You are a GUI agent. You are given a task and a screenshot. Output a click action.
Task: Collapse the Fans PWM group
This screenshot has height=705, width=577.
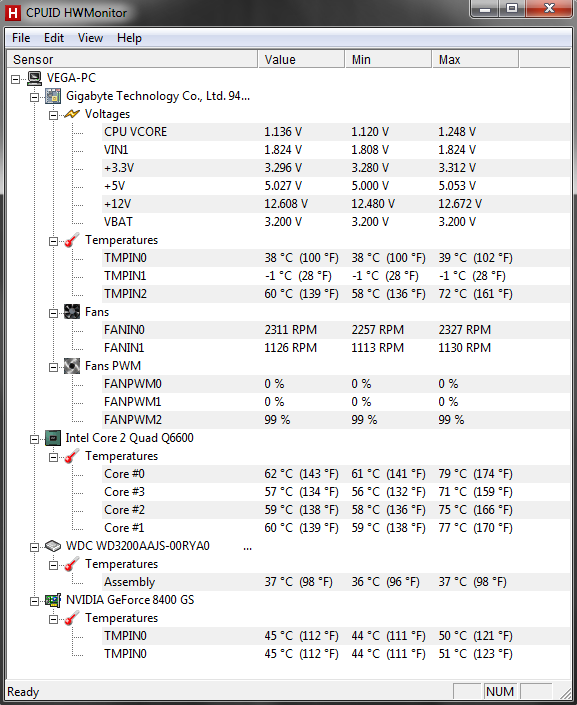54,367
